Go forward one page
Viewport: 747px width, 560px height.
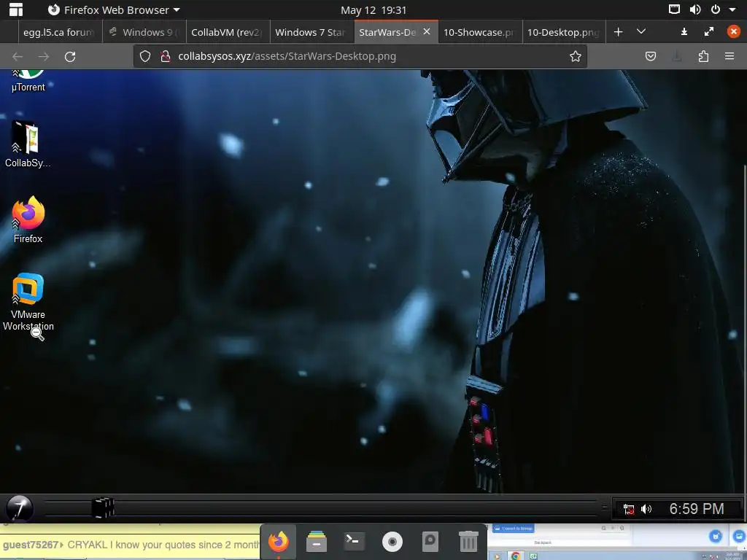(44, 57)
